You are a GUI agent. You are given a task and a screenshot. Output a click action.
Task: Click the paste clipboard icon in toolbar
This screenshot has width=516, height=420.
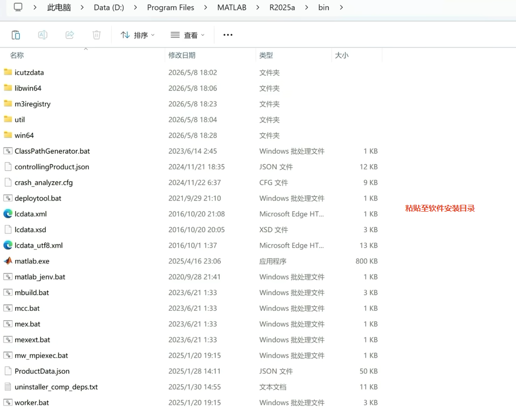16,35
